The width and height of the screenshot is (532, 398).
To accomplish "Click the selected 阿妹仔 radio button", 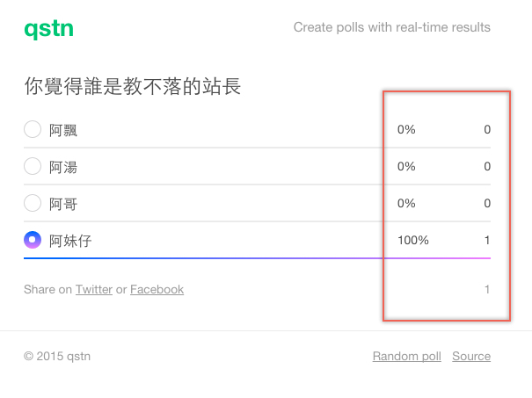I will pyautogui.click(x=33, y=240).
